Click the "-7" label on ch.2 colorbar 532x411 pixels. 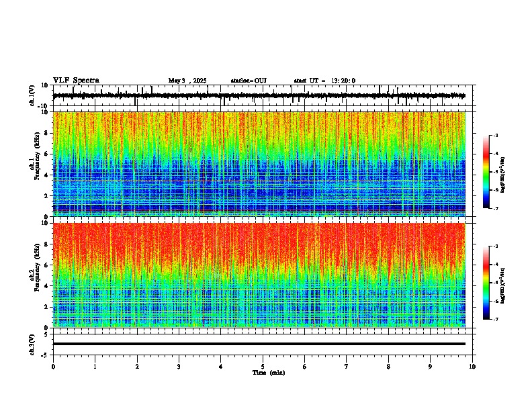[x=495, y=319]
